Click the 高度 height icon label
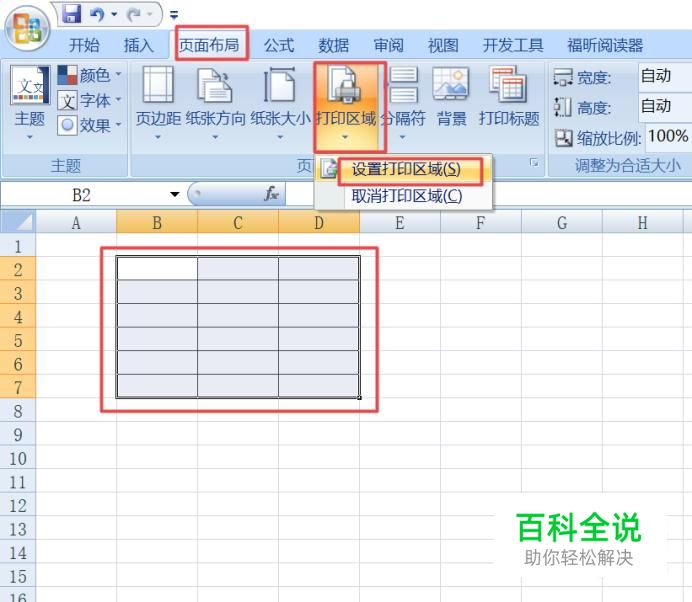 click(583, 108)
